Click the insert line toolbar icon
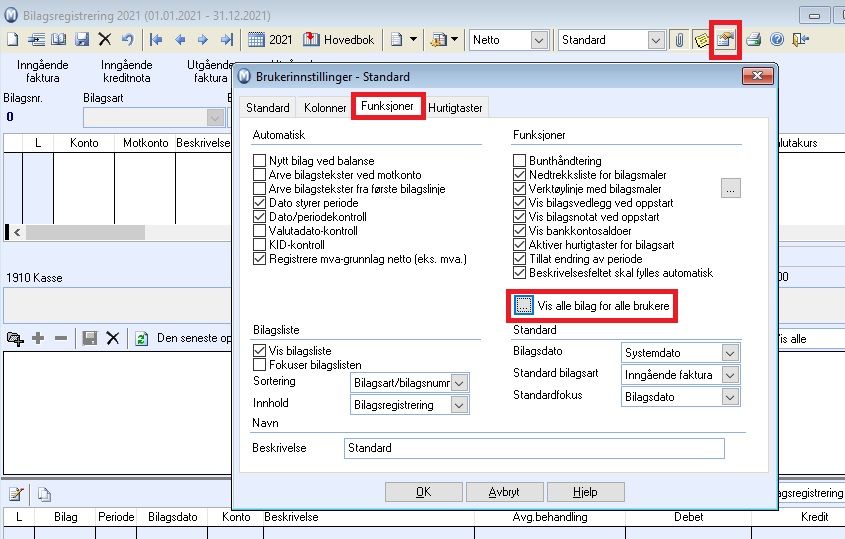This screenshot has width=845, height=539. pyautogui.click(x=36, y=39)
